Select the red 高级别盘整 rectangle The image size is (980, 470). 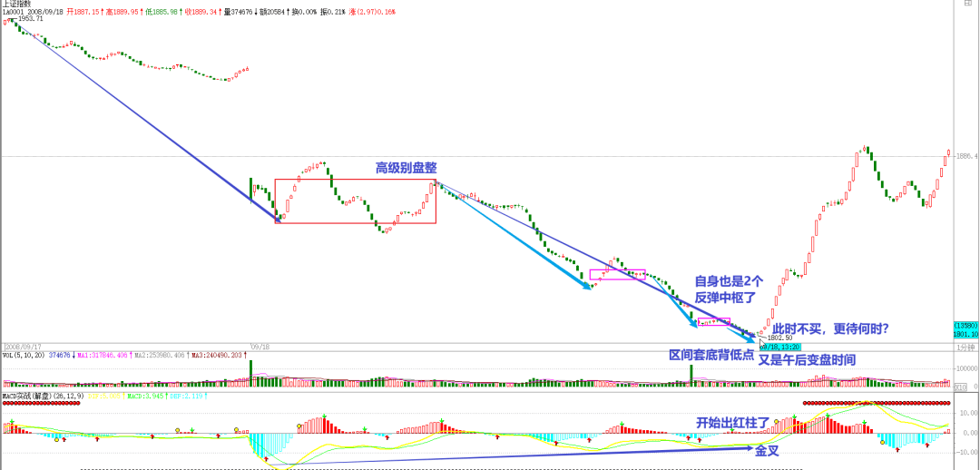pos(356,179)
